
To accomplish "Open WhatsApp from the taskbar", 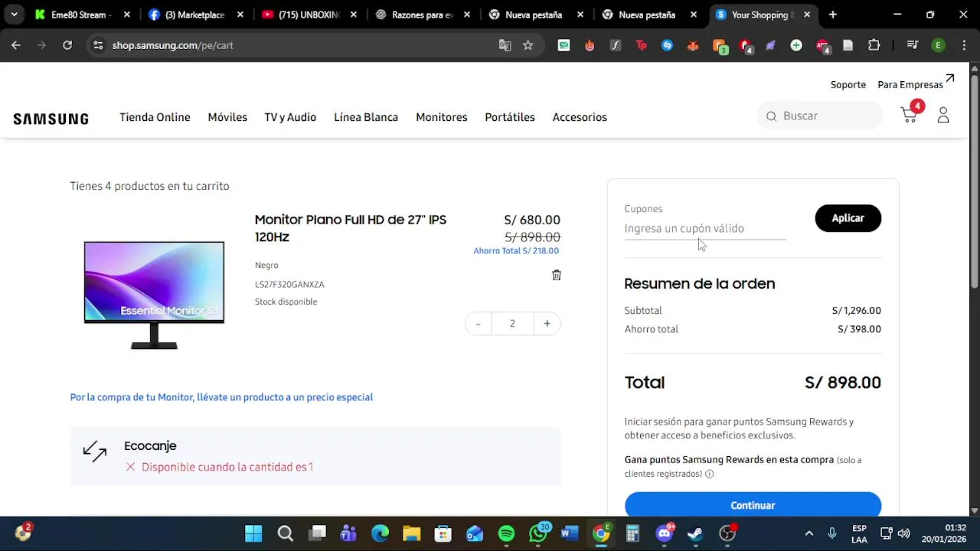I will coord(538,533).
